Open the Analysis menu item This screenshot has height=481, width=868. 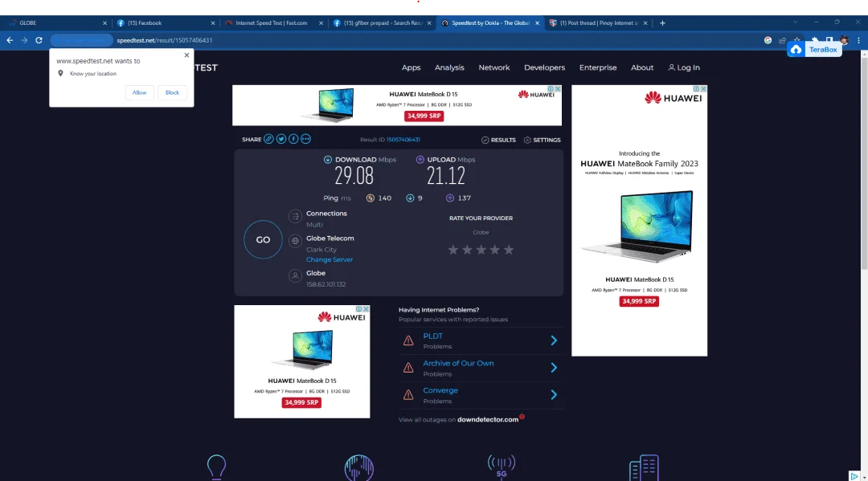click(x=449, y=67)
